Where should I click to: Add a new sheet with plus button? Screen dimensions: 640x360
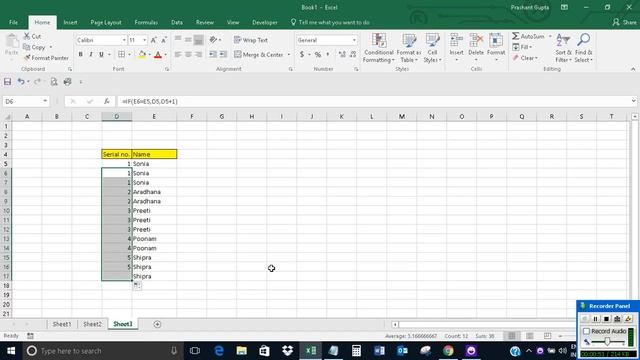157,324
